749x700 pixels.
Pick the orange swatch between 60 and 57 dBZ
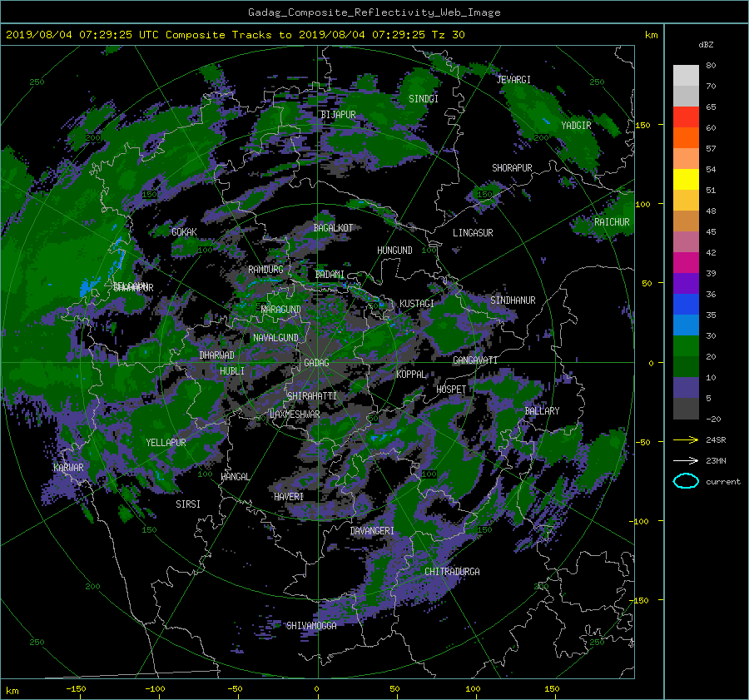tap(686, 138)
